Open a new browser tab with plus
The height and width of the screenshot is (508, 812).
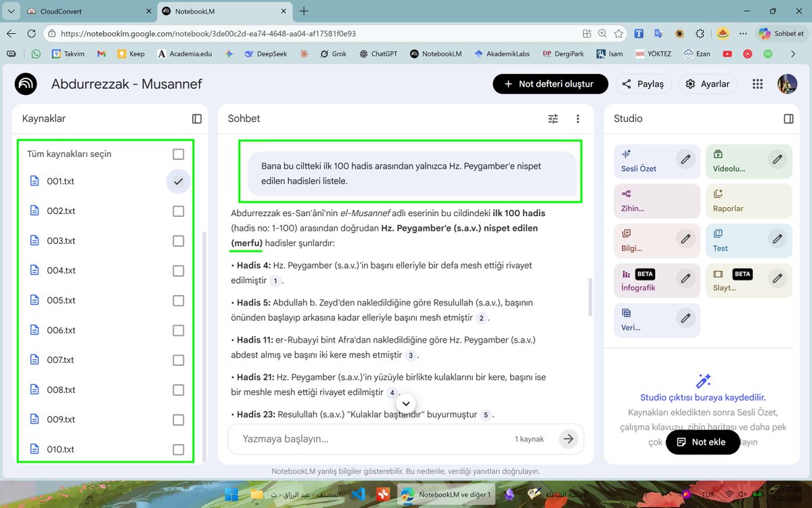[304, 12]
